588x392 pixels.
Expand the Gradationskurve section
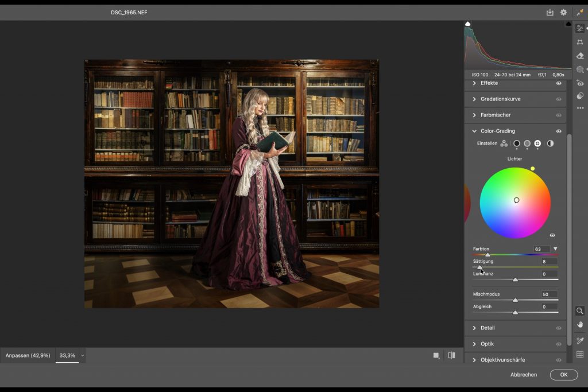(474, 99)
